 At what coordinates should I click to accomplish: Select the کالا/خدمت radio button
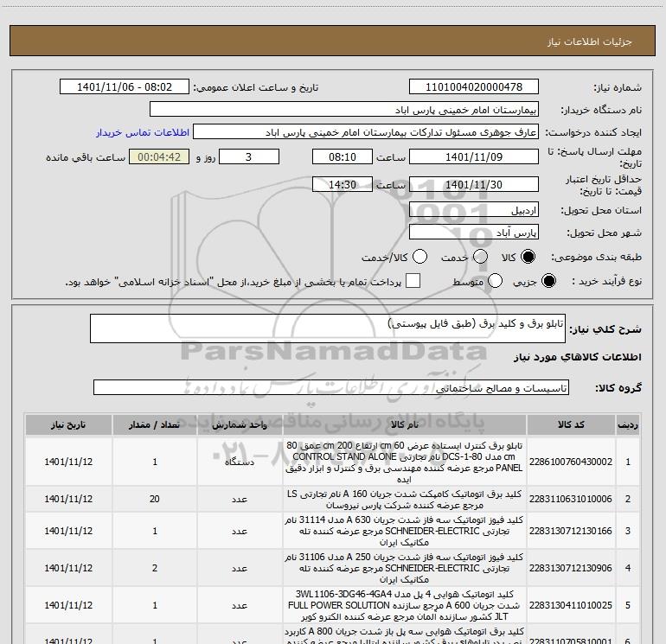419,257
